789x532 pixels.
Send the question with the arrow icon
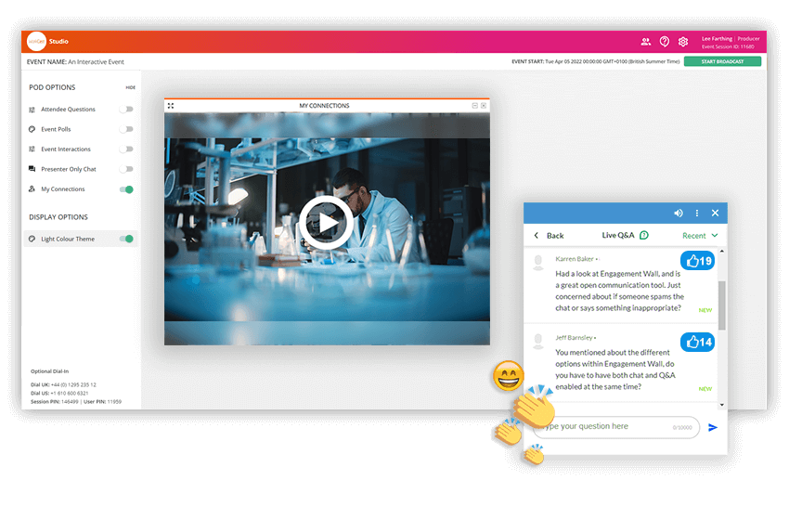point(713,427)
